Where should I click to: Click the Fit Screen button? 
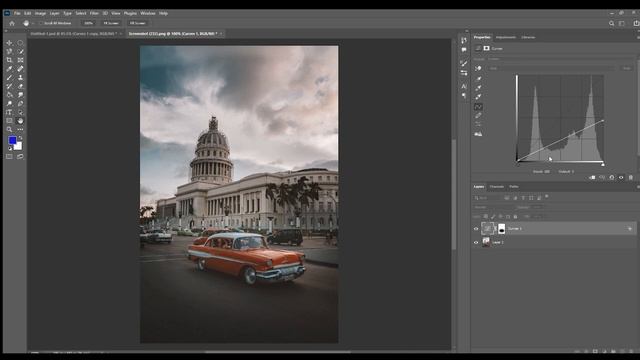click(x=111, y=23)
